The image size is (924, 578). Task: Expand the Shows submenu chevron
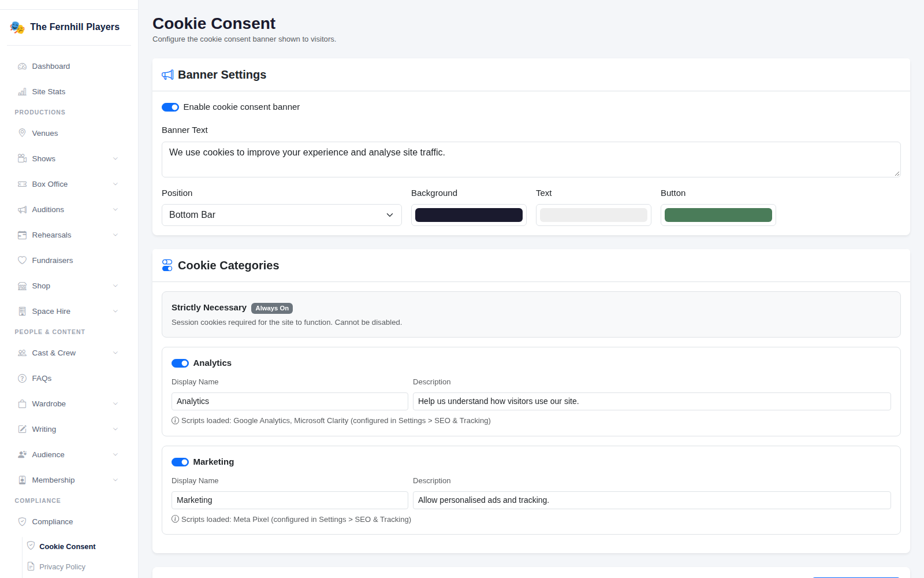pyautogui.click(x=115, y=159)
